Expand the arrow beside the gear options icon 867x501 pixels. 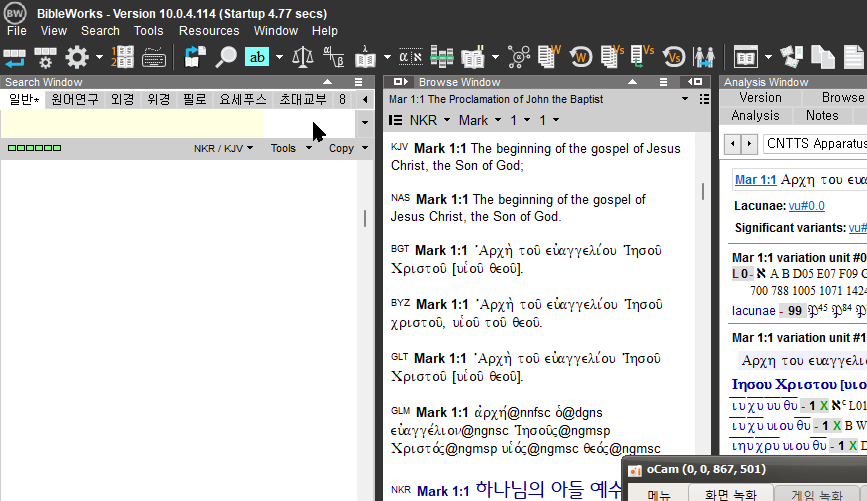tap(99, 57)
